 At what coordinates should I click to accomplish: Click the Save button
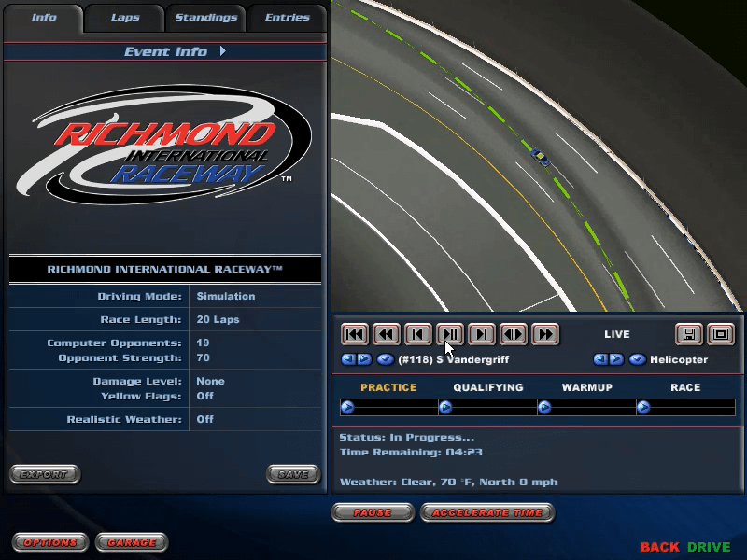click(x=293, y=474)
